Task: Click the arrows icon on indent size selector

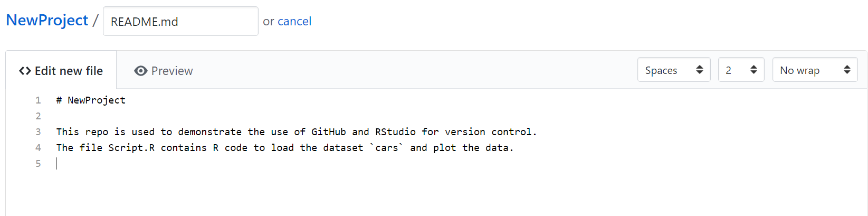Action: (x=753, y=70)
